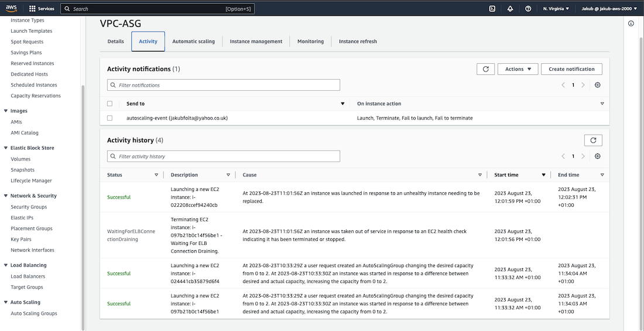Open the Instance refresh tab
The width and height of the screenshot is (644, 331).
(358, 42)
